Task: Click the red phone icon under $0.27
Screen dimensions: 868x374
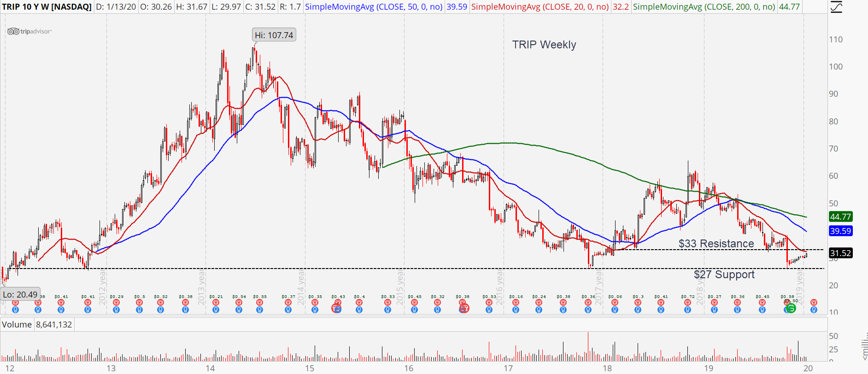Action: pyautogui.click(x=714, y=303)
